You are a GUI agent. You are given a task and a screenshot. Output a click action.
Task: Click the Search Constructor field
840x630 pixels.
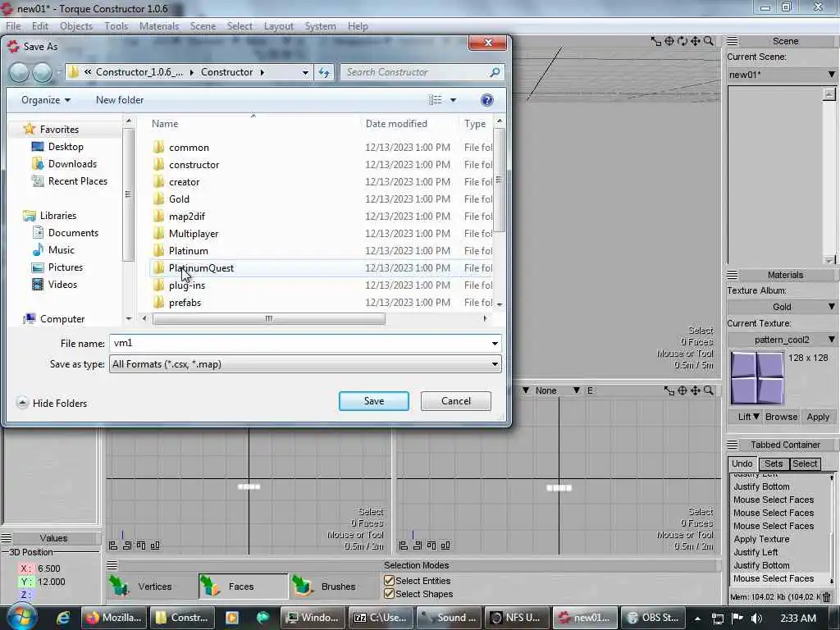pos(422,72)
